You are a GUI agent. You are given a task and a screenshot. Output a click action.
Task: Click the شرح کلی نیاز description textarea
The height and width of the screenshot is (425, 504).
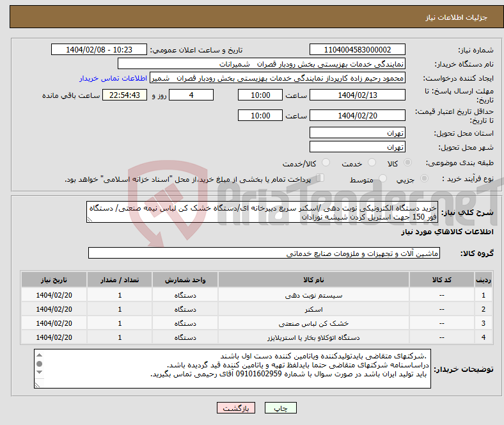pyautogui.click(x=262, y=212)
